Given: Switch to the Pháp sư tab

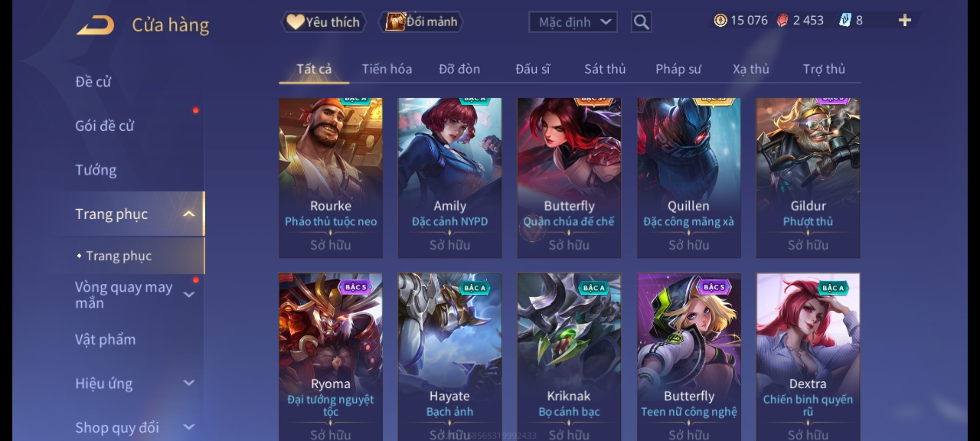Looking at the screenshot, I should (678, 69).
